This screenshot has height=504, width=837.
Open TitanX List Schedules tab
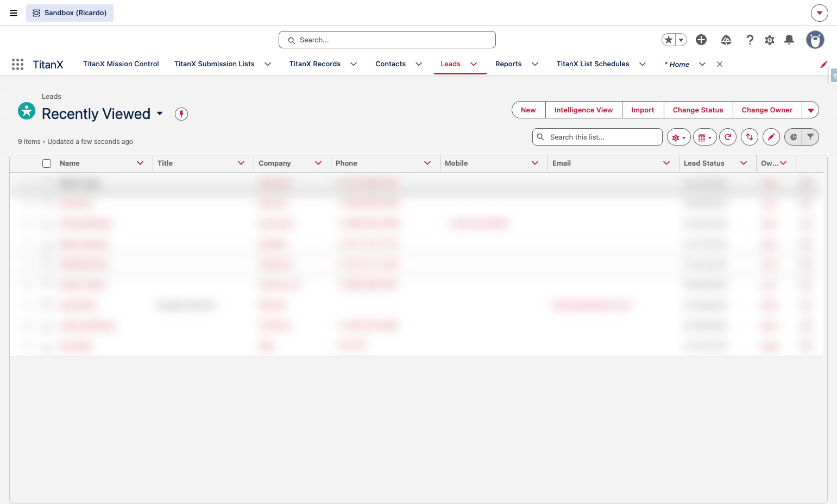(x=593, y=64)
